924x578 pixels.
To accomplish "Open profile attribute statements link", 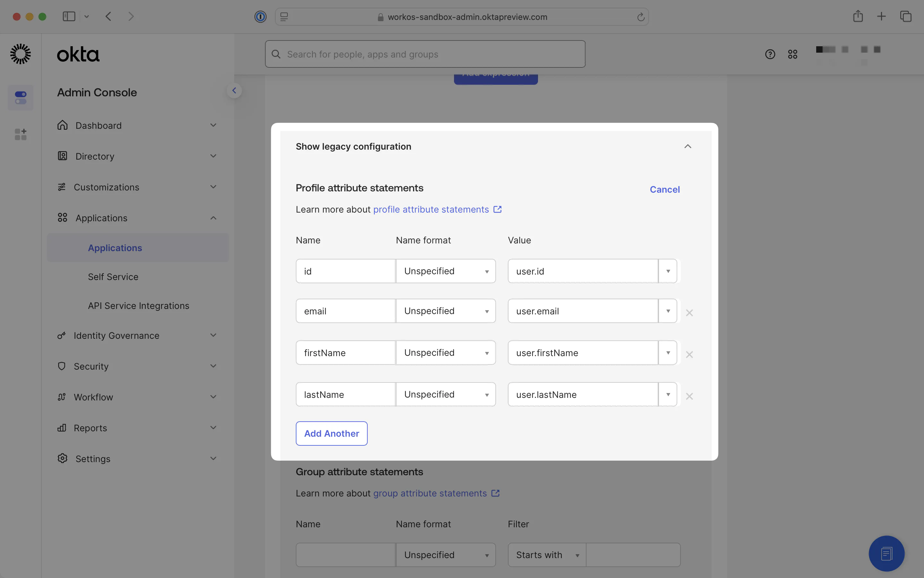I will coord(431,209).
